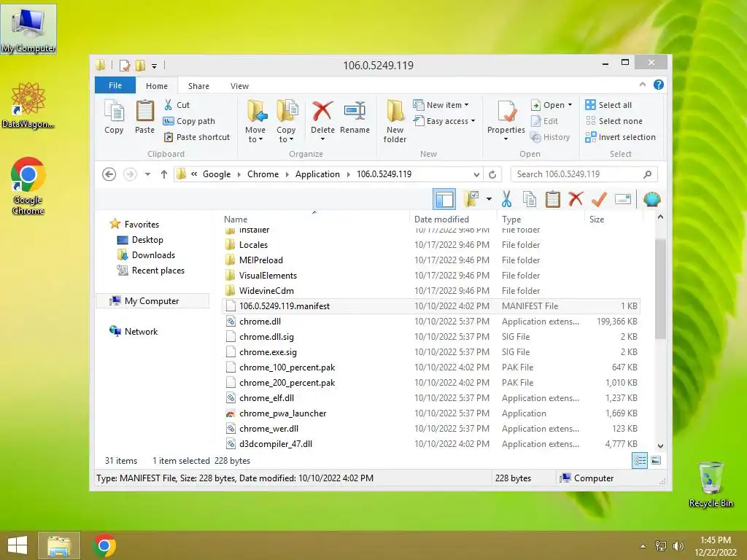Create a New folder

[395, 121]
